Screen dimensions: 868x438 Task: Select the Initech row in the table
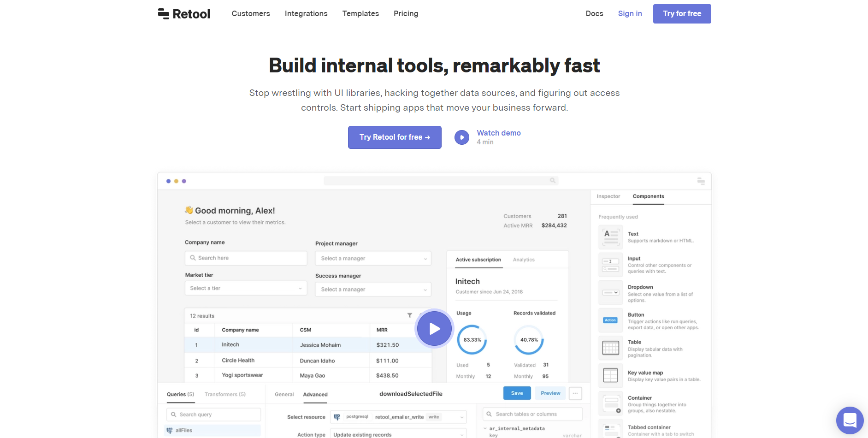(x=308, y=345)
